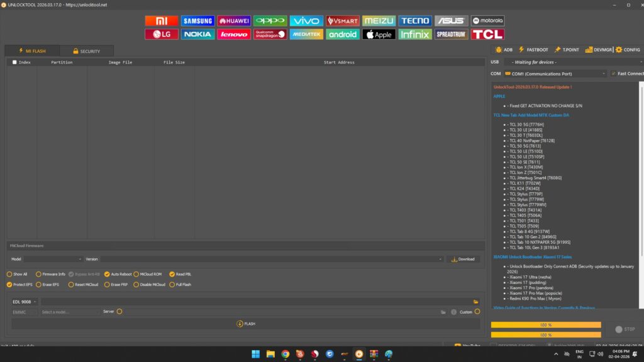Select the Huawei brand logo
Screen dimensions: 644x362
point(234,21)
